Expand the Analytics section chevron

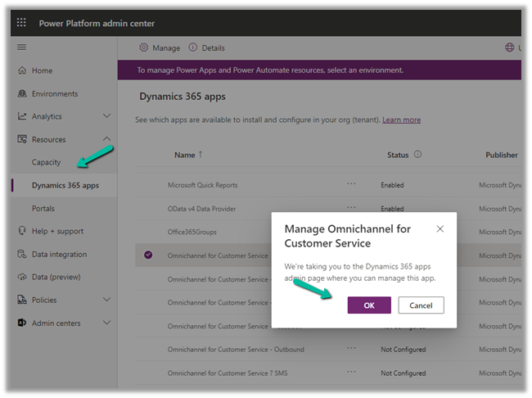106,117
